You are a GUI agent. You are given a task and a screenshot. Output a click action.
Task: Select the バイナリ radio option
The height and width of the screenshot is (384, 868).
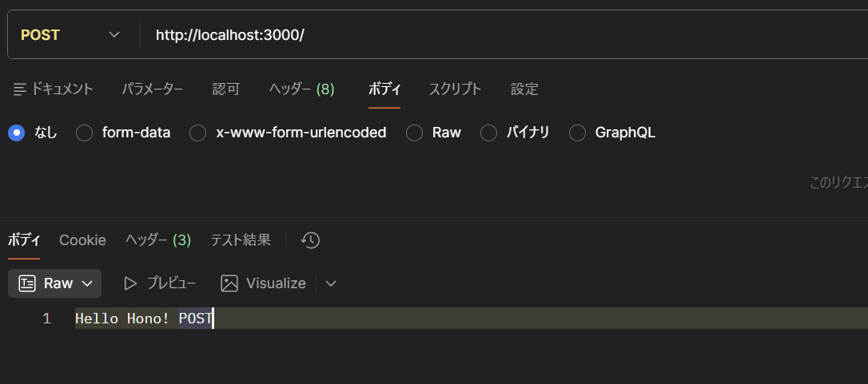(488, 133)
